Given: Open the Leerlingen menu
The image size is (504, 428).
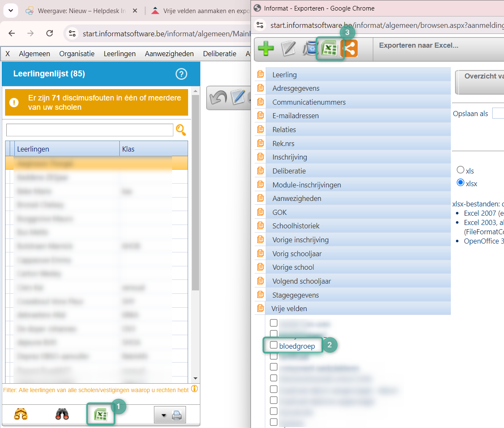Looking at the screenshot, I should pos(120,54).
